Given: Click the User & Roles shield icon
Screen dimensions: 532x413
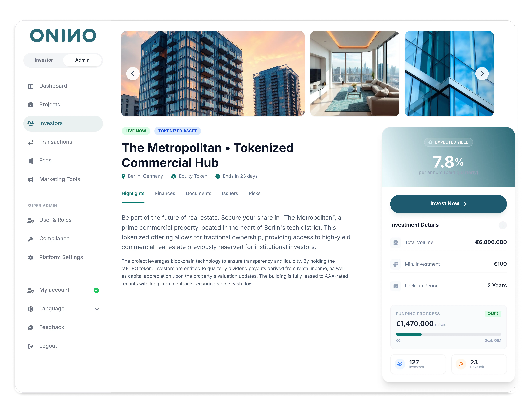Looking at the screenshot, I should (31, 220).
